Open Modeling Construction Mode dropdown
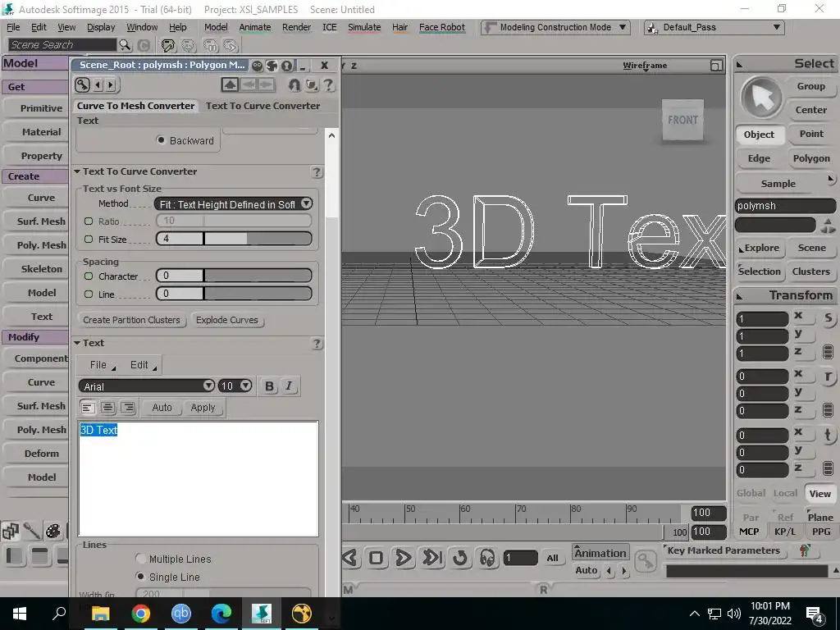Screen dimensions: 840x630 pos(555,27)
